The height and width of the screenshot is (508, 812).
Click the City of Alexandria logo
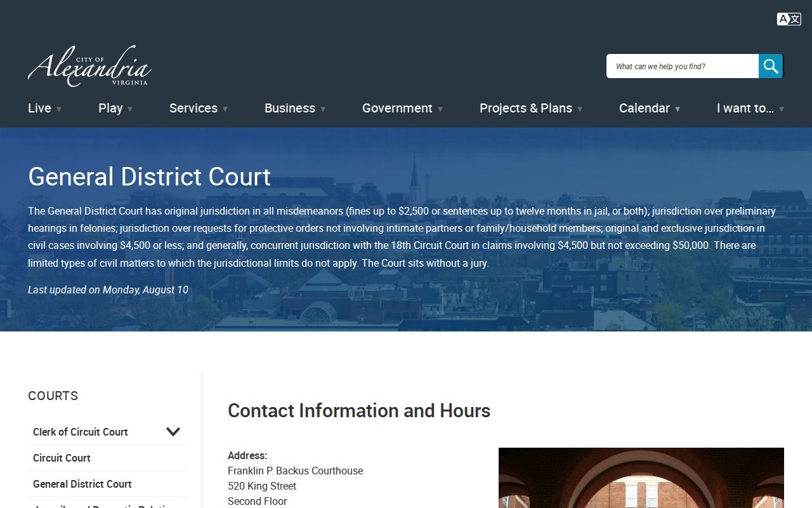[89, 66]
